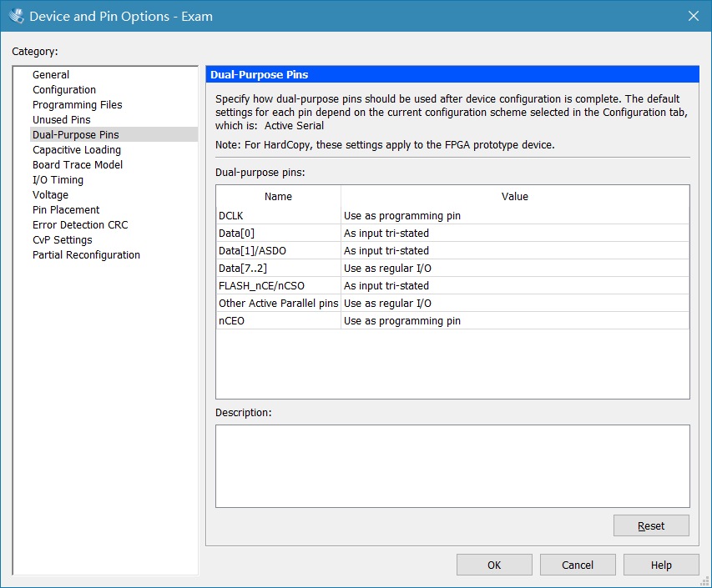Viewport: 712px width, 588px height.
Task: Change Data[1]/ASDO value cell
Action: (515, 250)
